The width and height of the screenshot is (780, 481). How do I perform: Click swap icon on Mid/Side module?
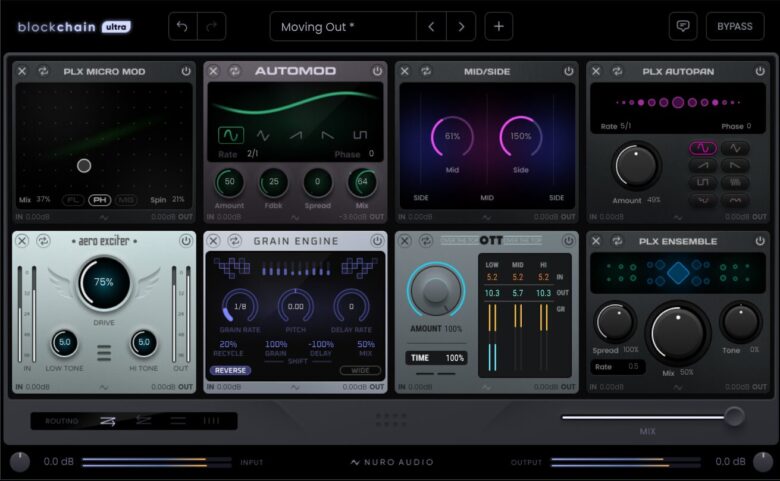coord(425,71)
